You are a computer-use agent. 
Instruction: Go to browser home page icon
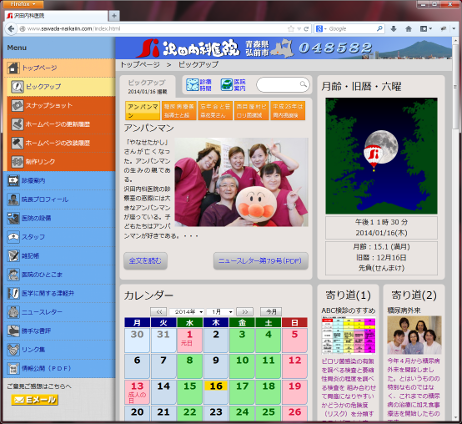pos(408,29)
